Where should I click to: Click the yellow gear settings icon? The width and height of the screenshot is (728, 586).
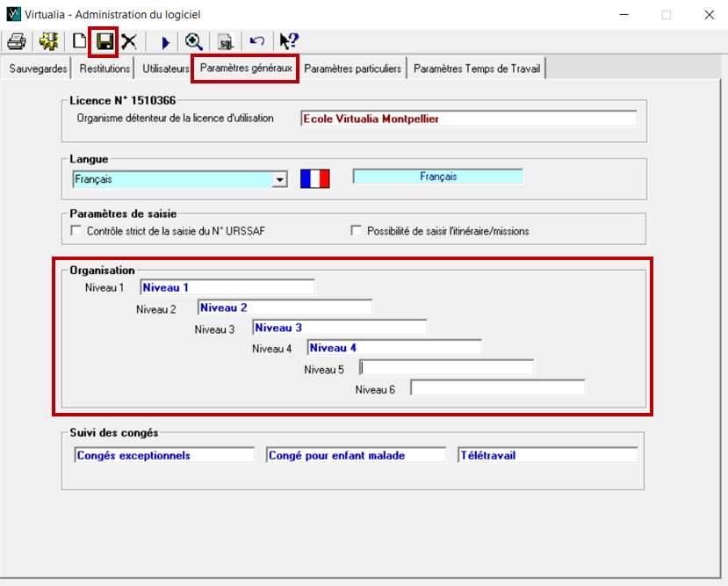(x=48, y=41)
